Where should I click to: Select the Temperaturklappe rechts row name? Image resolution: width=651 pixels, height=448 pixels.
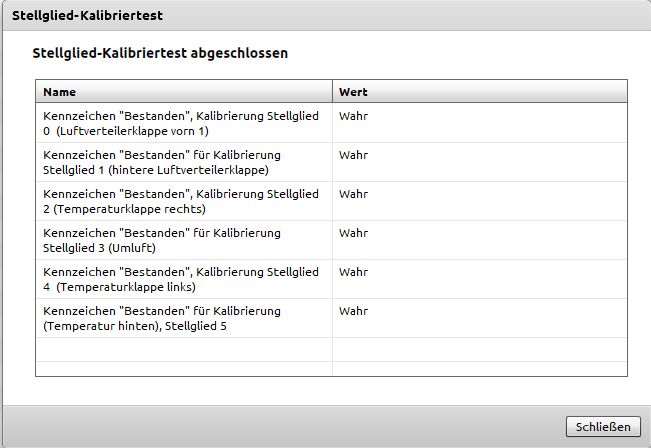[x=181, y=201]
